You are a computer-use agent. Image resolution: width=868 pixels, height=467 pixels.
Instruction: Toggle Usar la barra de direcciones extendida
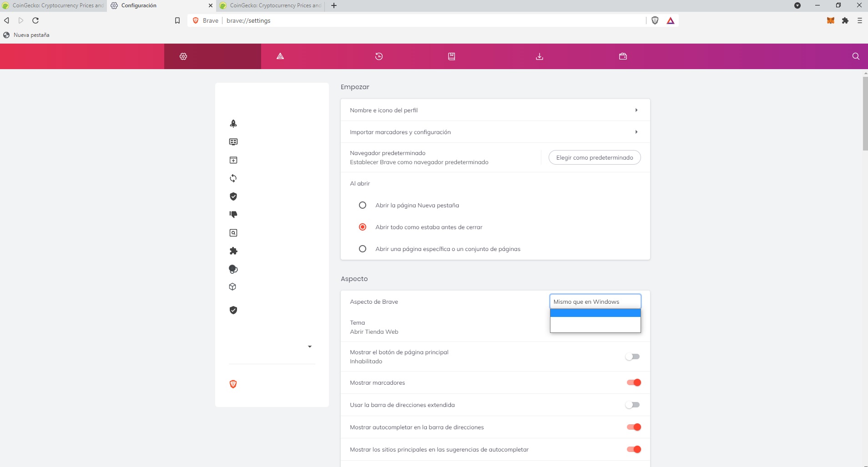(x=633, y=405)
